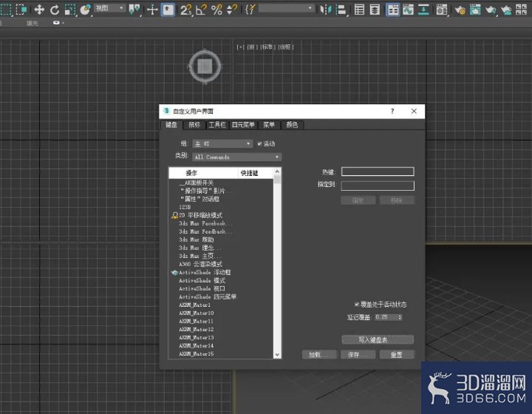
Task: Toggle the Keyboard Shortcut Override button
Action: [168, 10]
